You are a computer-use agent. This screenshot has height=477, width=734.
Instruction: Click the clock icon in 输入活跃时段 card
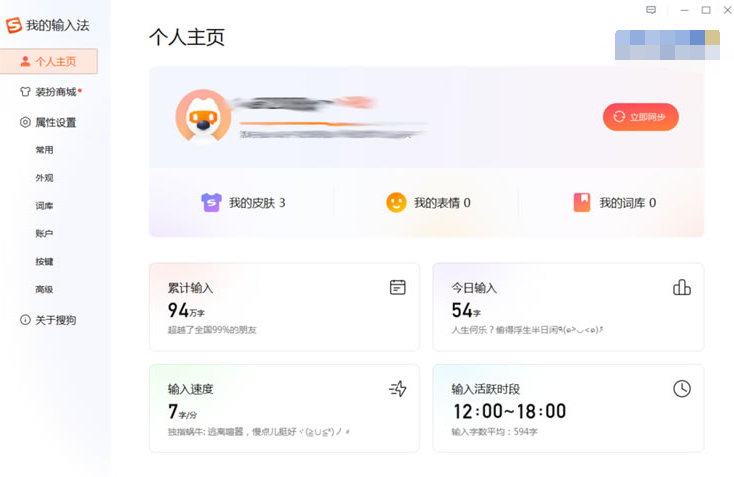(682, 389)
